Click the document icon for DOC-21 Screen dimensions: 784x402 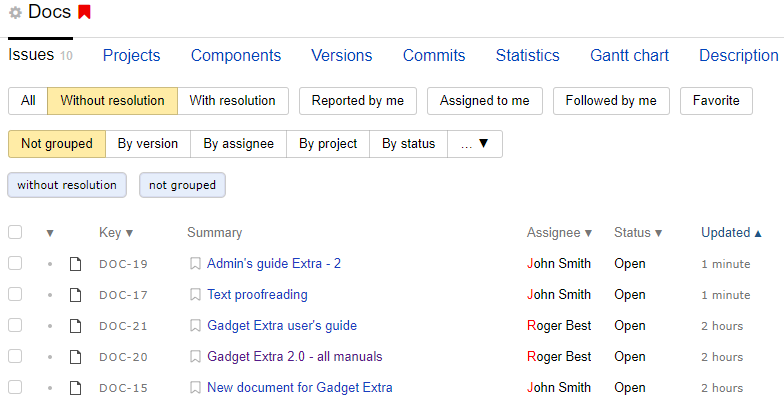click(x=76, y=326)
